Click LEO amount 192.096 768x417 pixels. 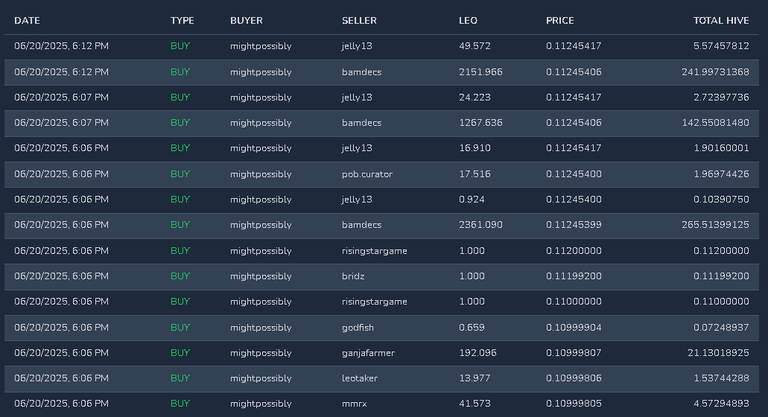478,353
